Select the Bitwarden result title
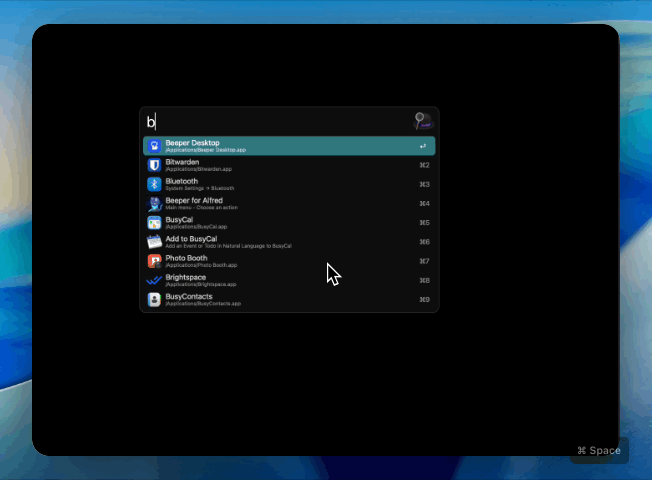This screenshot has height=480, width=652. point(182,162)
